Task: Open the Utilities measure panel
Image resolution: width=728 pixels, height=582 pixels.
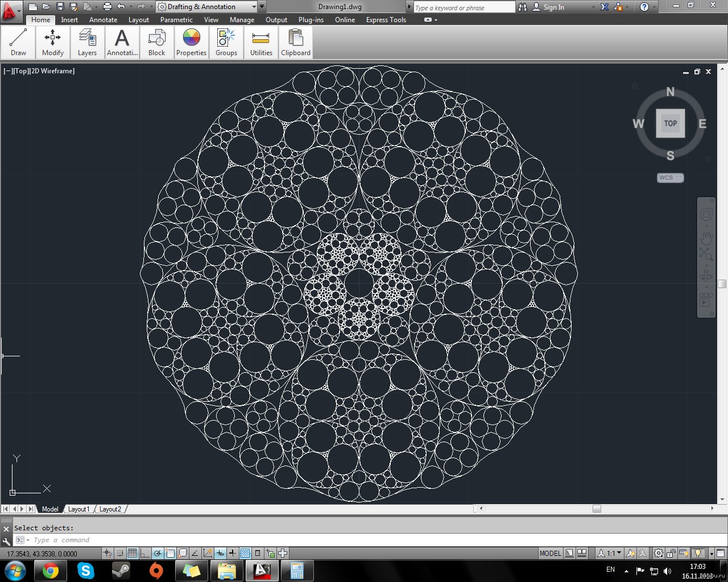Action: (261, 43)
